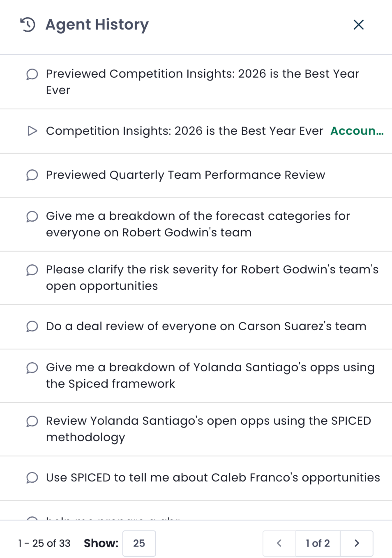Viewport: 392px width, 558px height.
Task: Open 'Use SPICED' Caleb Franco opportunities entry
Action: pyautogui.click(x=196, y=478)
